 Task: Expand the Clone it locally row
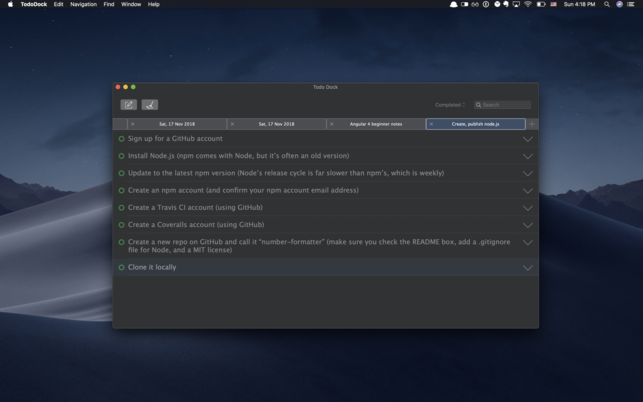[528, 268]
